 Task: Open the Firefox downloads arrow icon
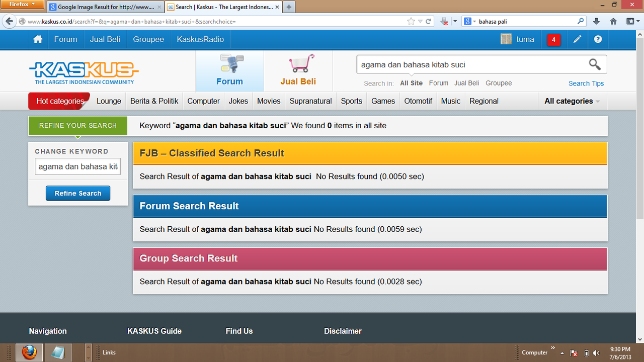click(x=596, y=22)
